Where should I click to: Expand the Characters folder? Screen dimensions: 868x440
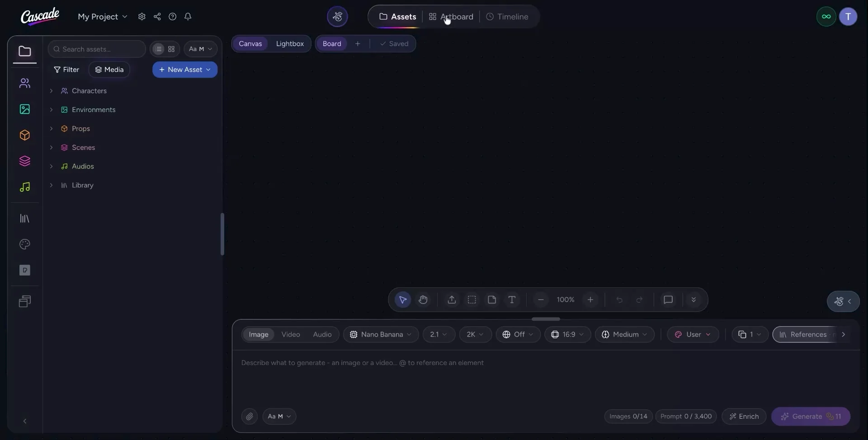tap(51, 91)
